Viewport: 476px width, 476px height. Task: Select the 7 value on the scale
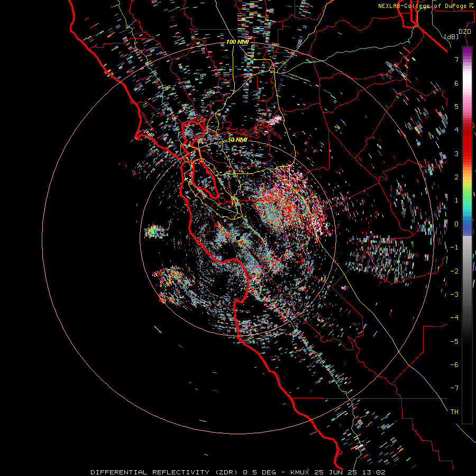[456, 59]
